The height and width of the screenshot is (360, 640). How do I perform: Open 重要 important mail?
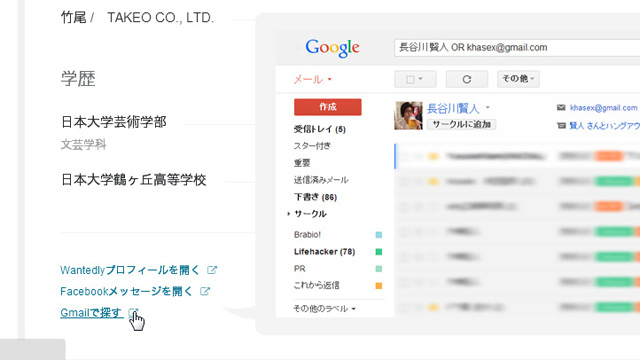point(302,163)
